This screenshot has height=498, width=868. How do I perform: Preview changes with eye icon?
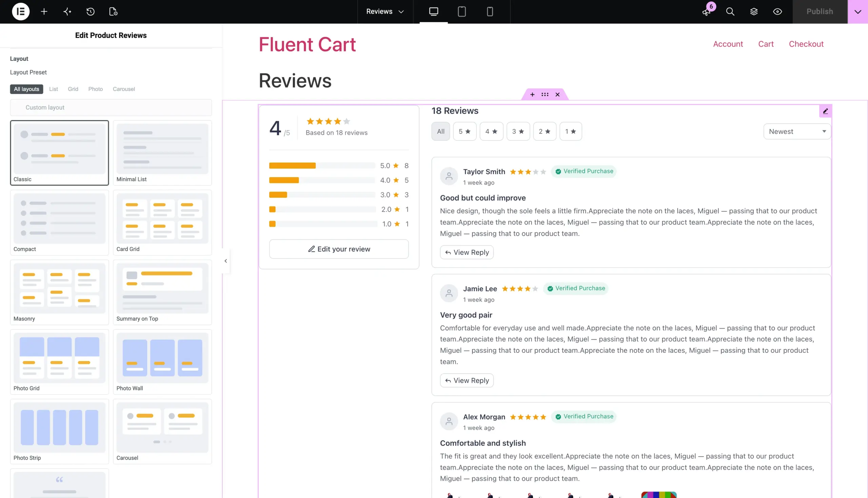point(777,12)
